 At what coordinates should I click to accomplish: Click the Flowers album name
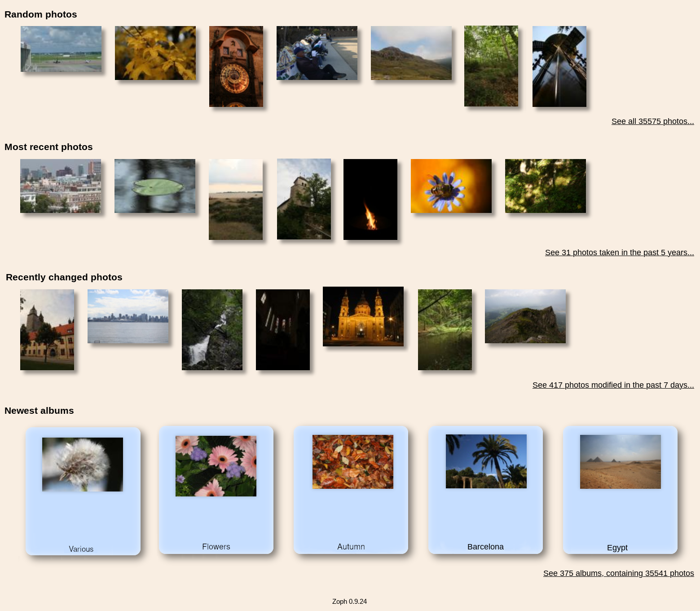[x=216, y=547]
